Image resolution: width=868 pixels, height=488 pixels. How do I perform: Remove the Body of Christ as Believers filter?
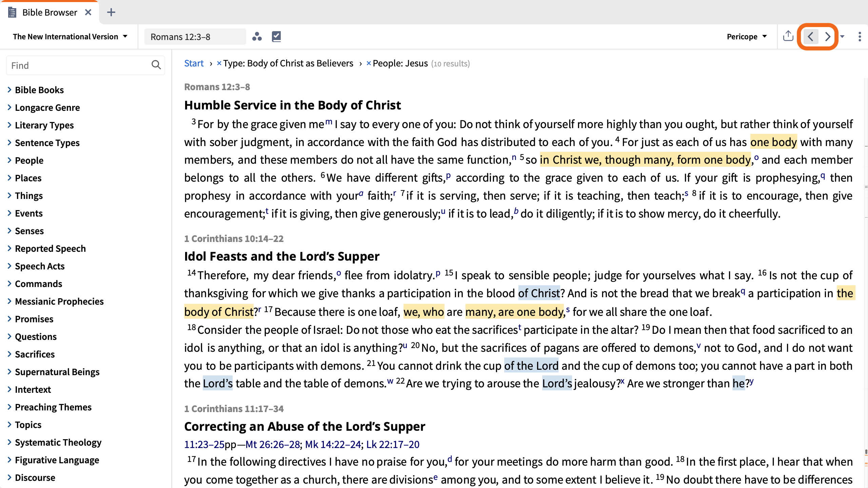coord(219,63)
